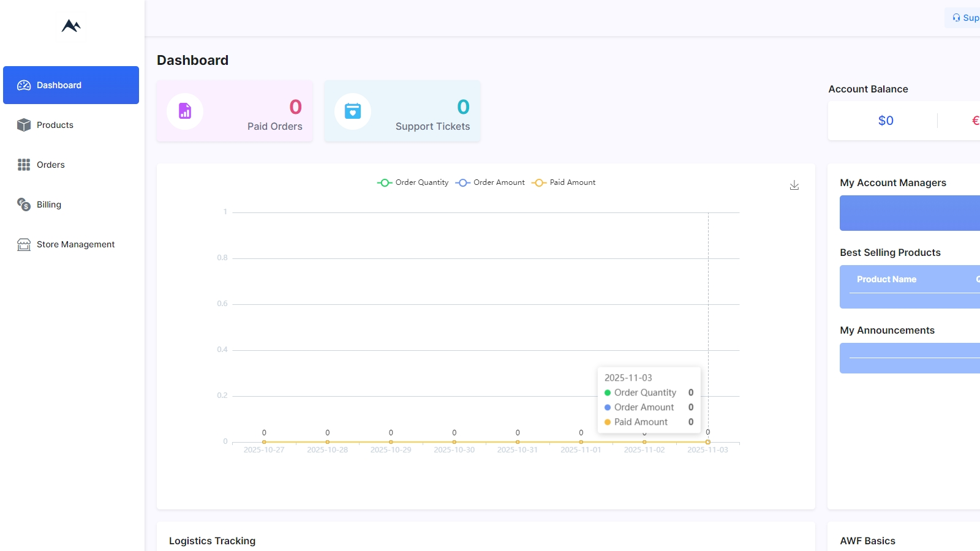
Task: Toggle Paid Amount series in legend
Action: coord(563,182)
